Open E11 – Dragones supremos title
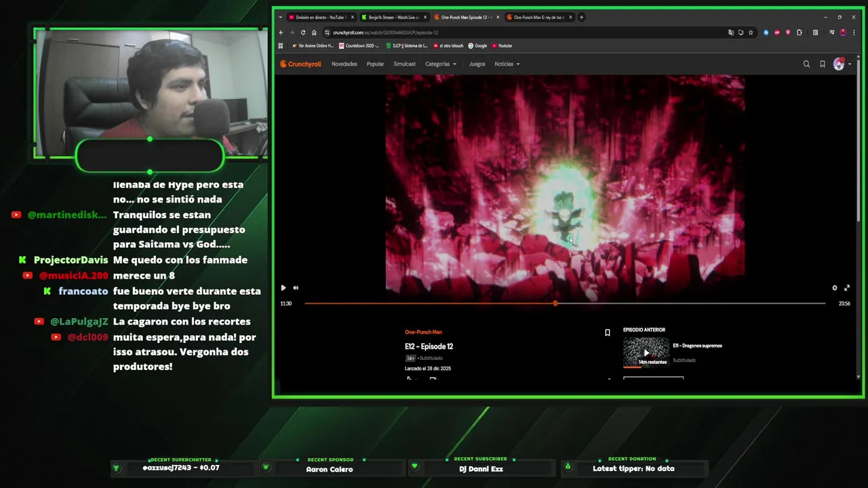The height and width of the screenshot is (488, 868). click(x=698, y=346)
